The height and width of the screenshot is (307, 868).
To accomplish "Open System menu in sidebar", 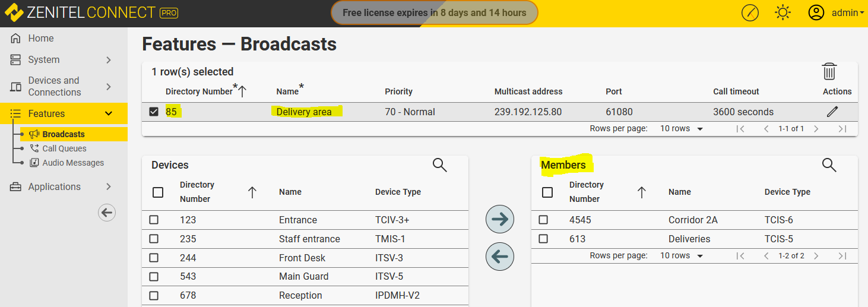I will [x=44, y=59].
